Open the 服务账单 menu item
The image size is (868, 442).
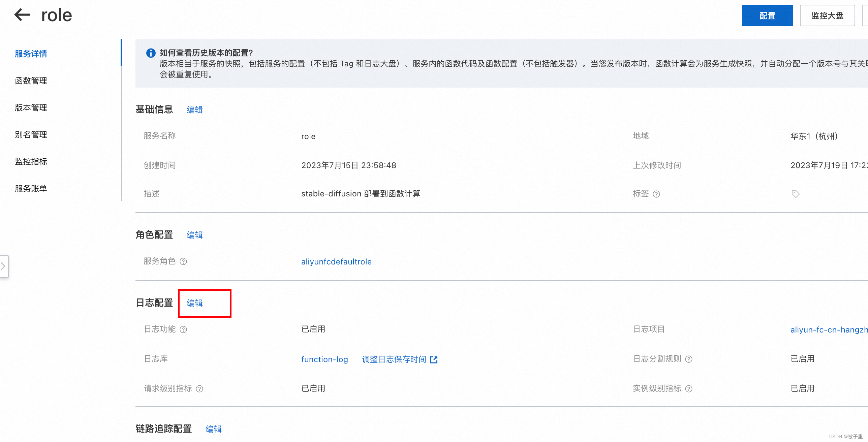[31, 188]
